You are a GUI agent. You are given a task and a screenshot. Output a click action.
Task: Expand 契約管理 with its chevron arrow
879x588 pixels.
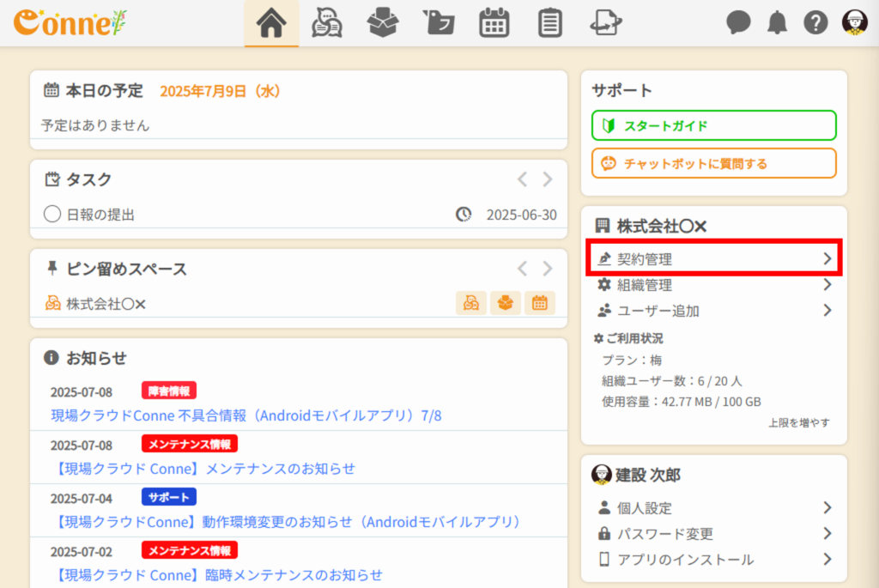[x=827, y=258]
